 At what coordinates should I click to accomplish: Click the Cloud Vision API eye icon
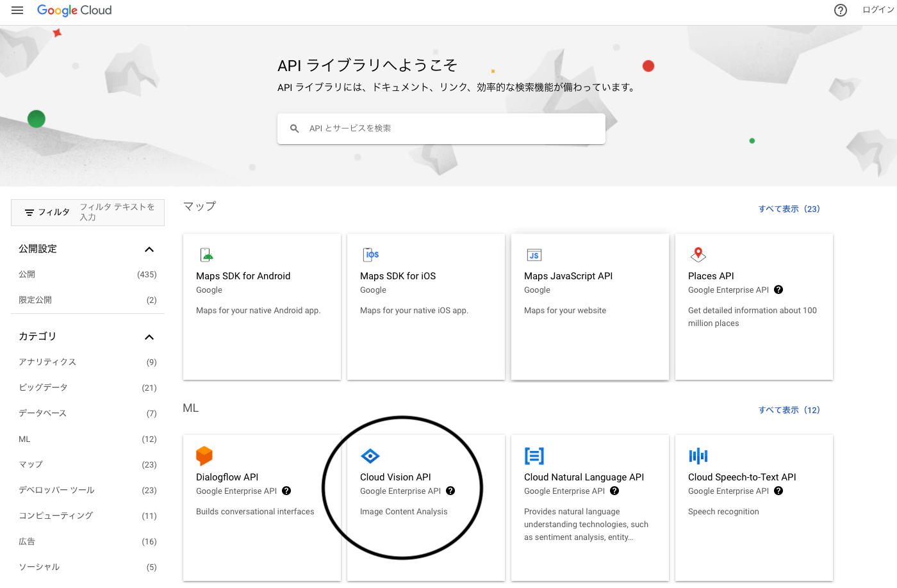pos(370,456)
